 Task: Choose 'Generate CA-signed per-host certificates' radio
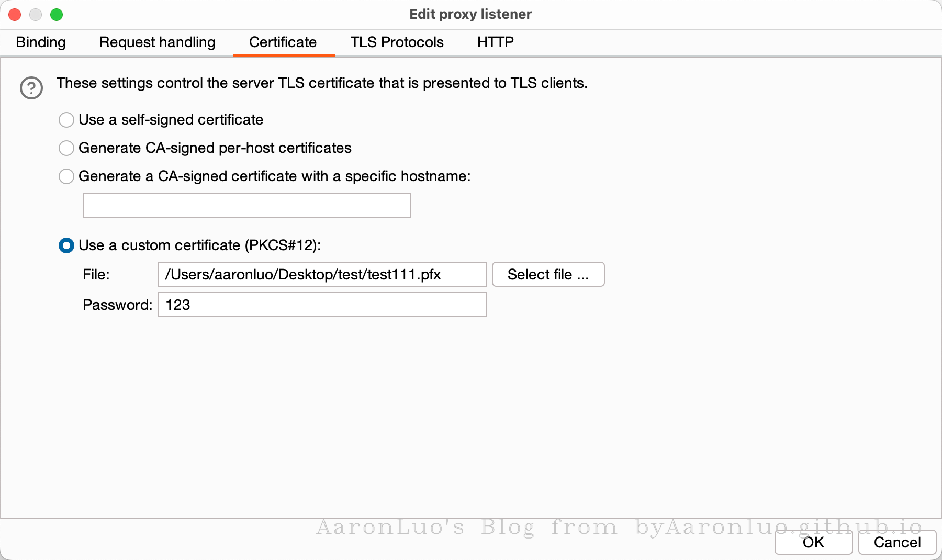tap(66, 148)
